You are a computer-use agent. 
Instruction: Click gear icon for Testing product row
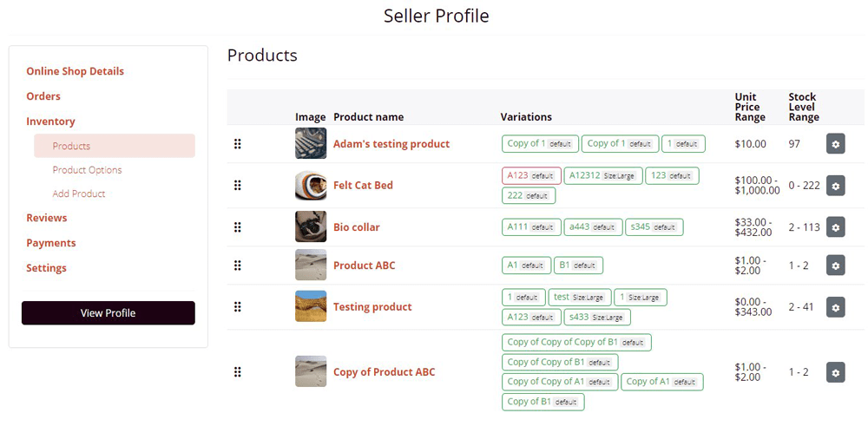[x=835, y=307]
